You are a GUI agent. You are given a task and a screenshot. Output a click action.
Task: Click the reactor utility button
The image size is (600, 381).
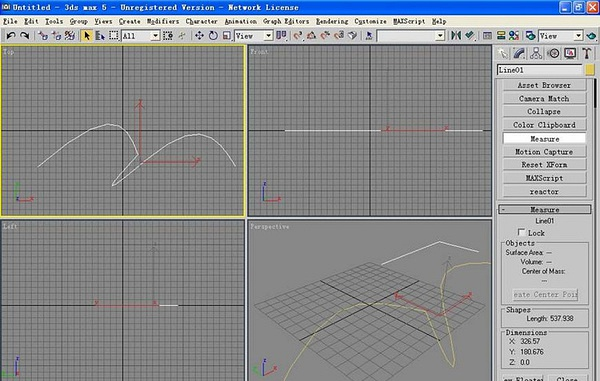coord(544,191)
